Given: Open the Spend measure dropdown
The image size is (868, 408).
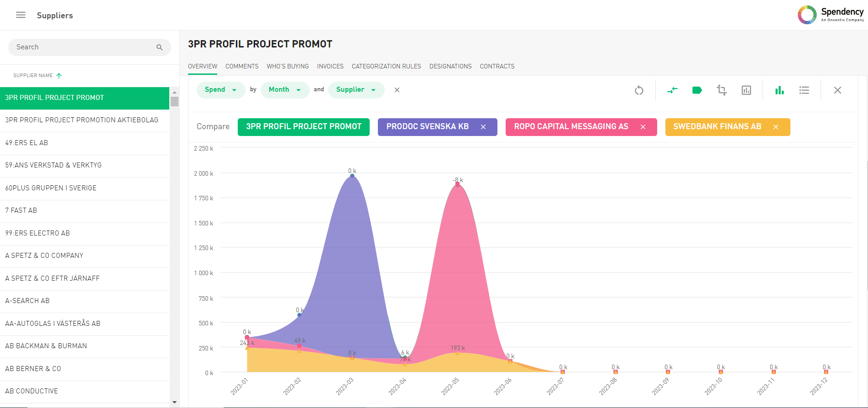Looking at the screenshot, I should click(221, 90).
